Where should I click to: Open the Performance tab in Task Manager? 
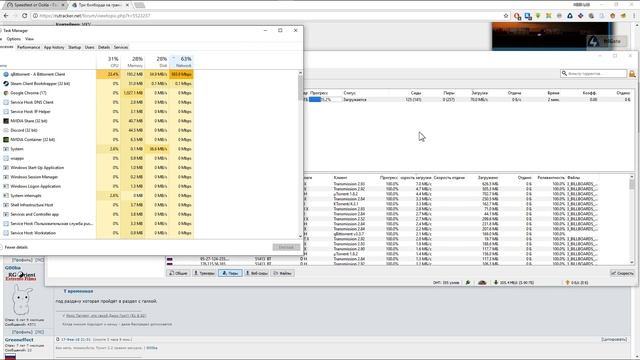29,47
